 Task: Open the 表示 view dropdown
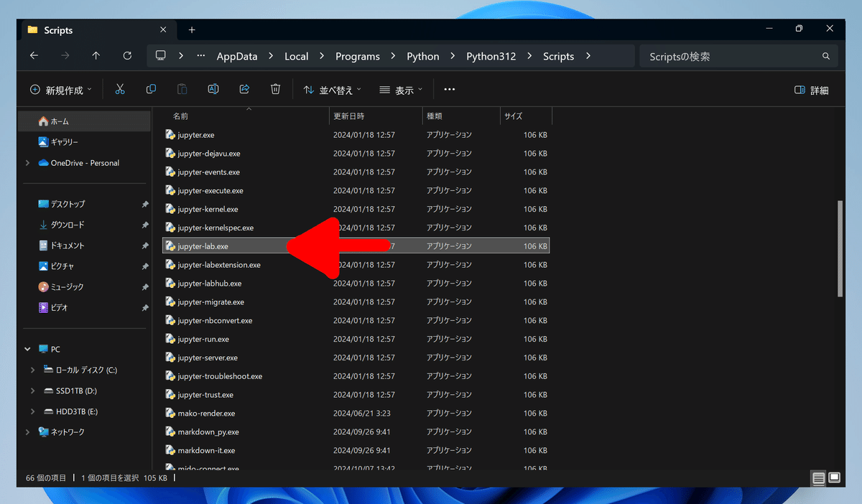click(x=401, y=90)
